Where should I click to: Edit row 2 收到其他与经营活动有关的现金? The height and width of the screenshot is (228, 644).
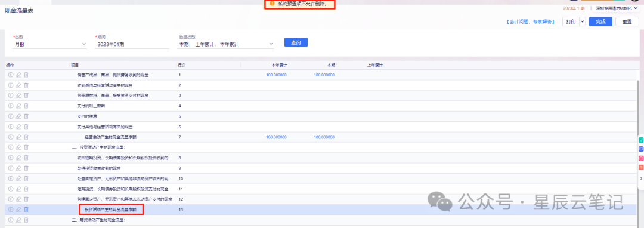(x=18, y=85)
